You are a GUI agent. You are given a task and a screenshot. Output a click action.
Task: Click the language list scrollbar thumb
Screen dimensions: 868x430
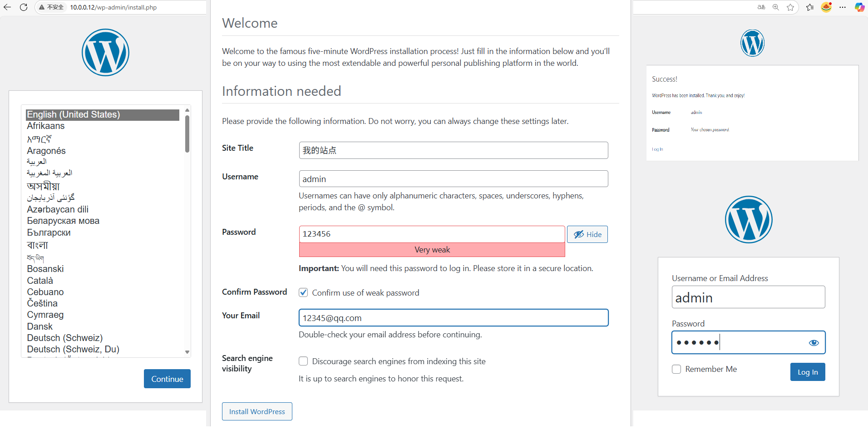click(x=187, y=133)
